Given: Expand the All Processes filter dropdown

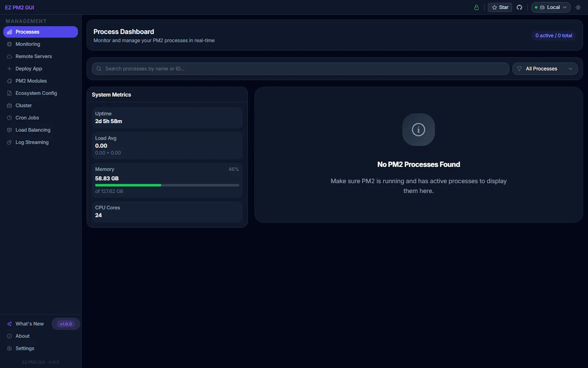Looking at the screenshot, I should [x=545, y=69].
